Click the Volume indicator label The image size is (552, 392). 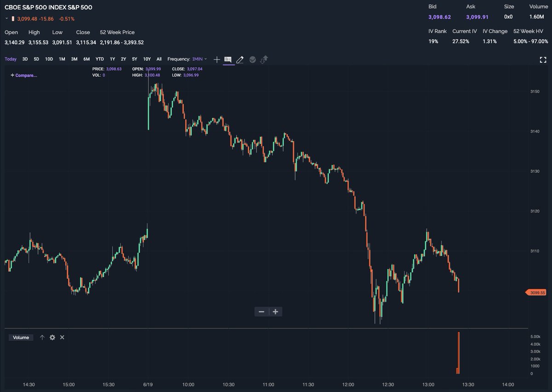(21, 337)
